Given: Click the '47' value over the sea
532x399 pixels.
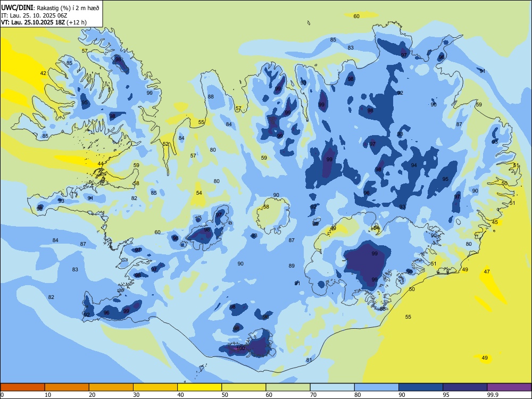Looking at the screenshot, I should [487, 271].
